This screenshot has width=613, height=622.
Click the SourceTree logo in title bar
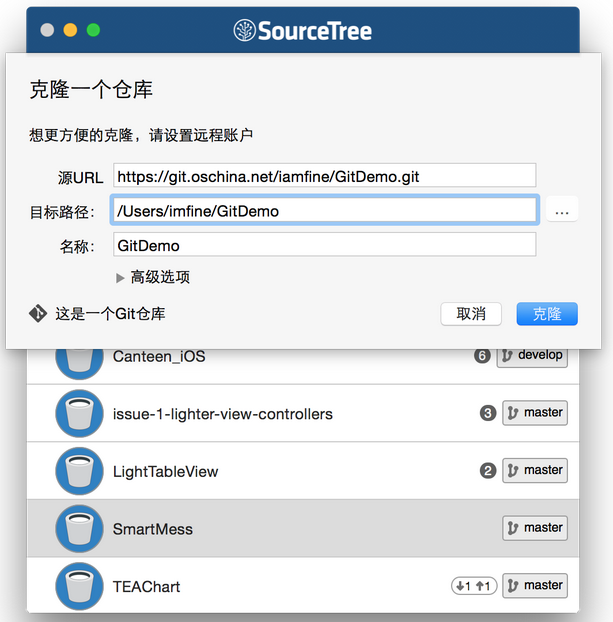[302, 30]
